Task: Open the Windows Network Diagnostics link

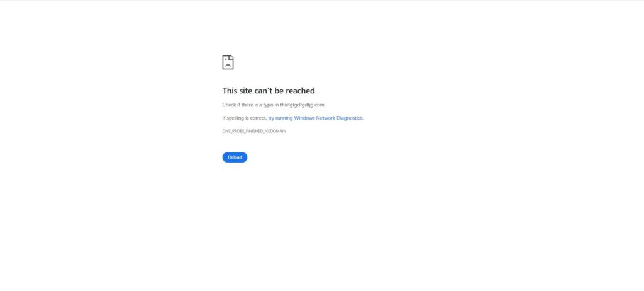Action: (x=316, y=118)
